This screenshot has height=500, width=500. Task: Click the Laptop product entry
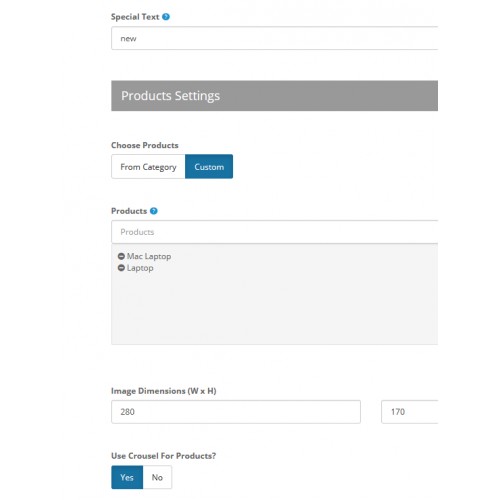point(140,268)
